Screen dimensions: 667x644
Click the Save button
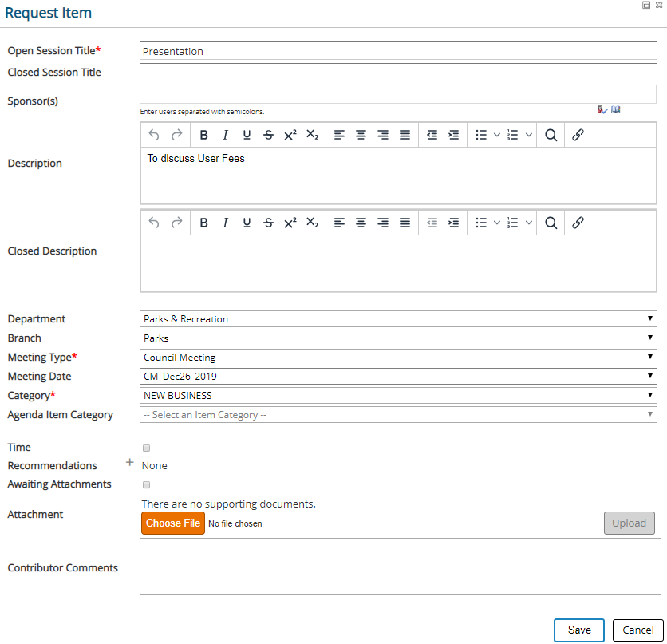point(579,630)
